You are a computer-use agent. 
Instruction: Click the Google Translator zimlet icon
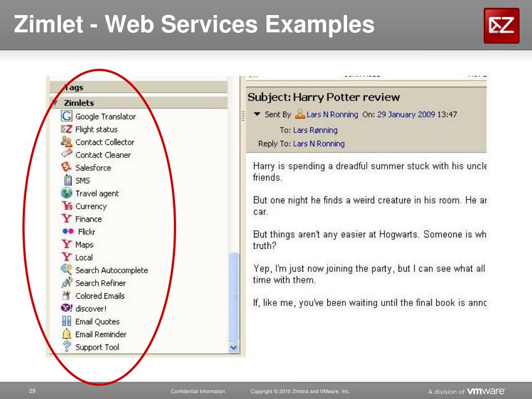pos(66,116)
